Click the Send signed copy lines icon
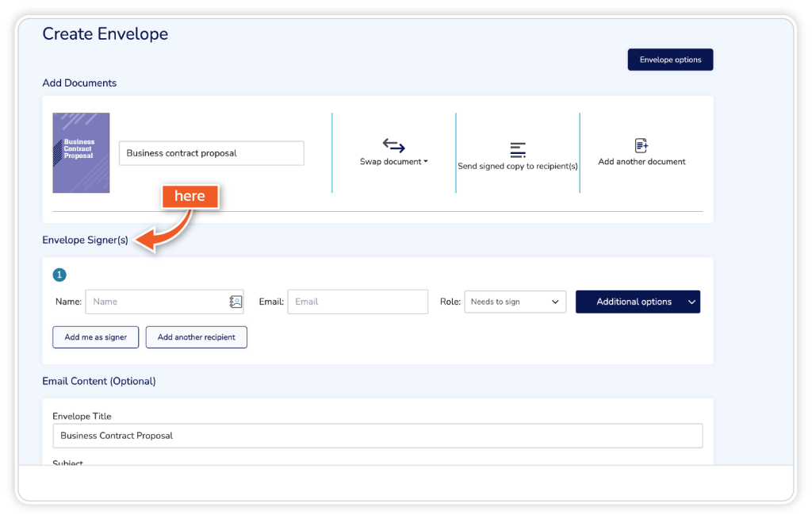Image resolution: width=812 pixels, height=519 pixels. pyautogui.click(x=518, y=149)
